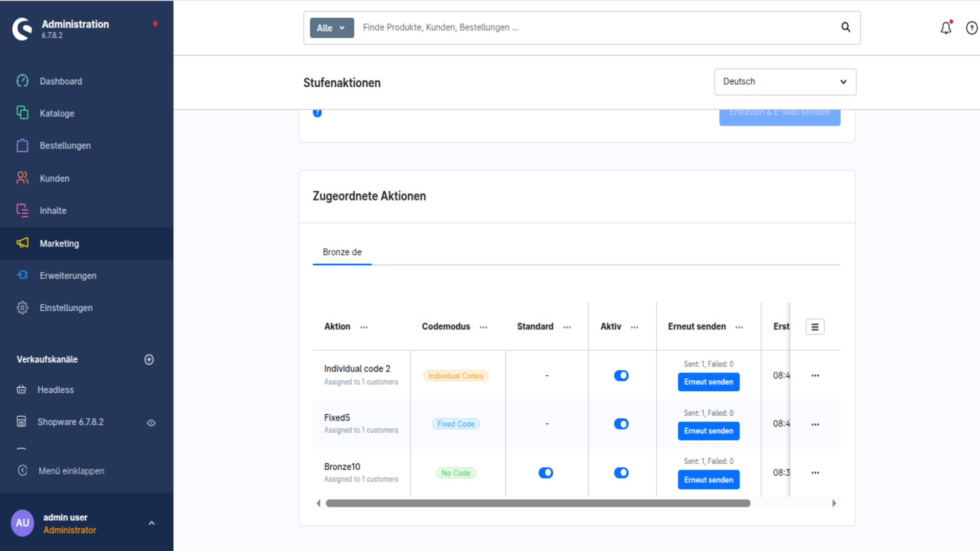The image size is (980, 551).
Task: Click Erneut senden for Fixed5
Action: click(708, 431)
